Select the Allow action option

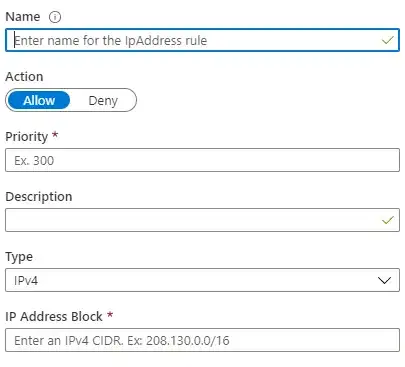coord(39,100)
